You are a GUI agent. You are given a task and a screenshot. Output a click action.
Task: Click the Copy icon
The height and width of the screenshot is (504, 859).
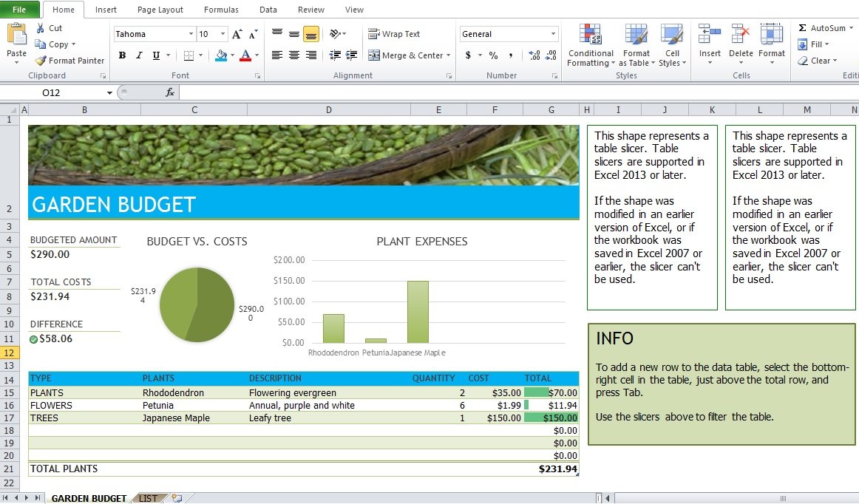[x=40, y=44]
